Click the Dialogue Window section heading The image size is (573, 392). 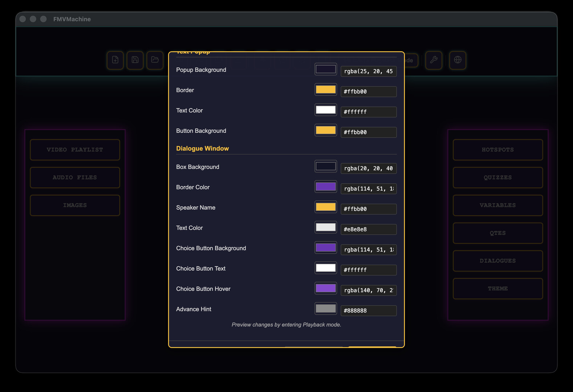203,148
